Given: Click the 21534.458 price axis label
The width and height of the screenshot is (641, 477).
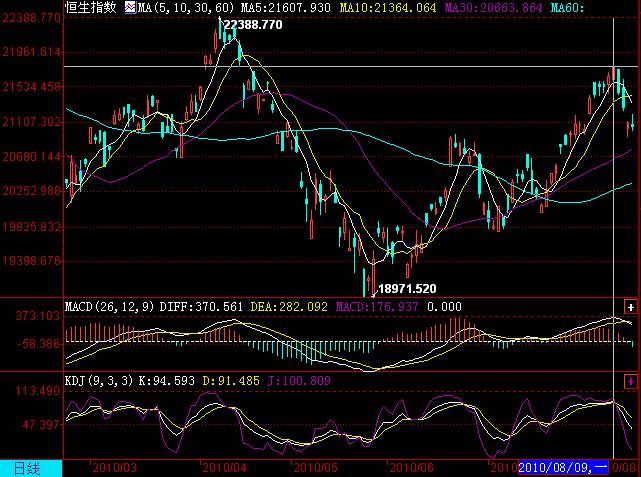Looking at the screenshot, I should pyautogui.click(x=32, y=87).
